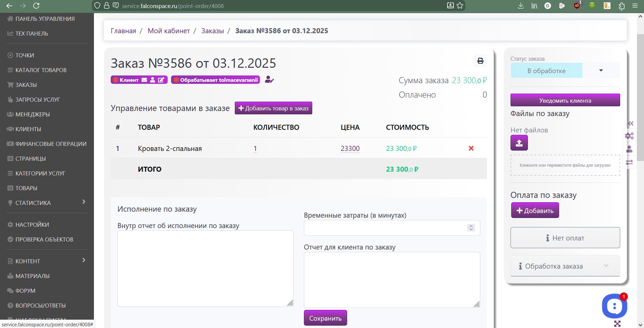644x328 pixels.
Task: Click the envelope icon in Клиент badge
Action: pyautogui.click(x=144, y=80)
